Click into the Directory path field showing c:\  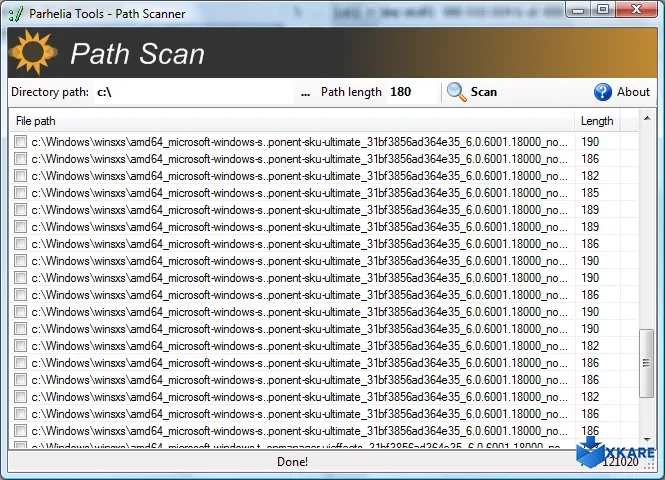(194, 92)
